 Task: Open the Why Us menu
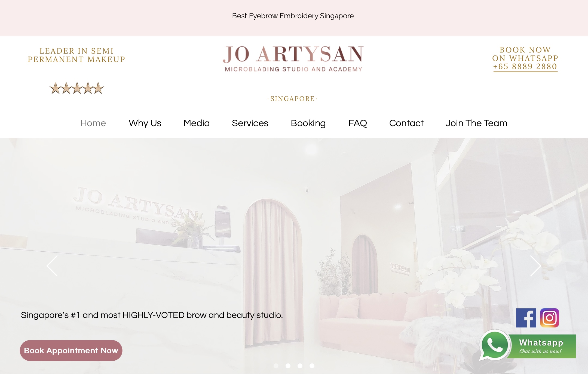coord(145,123)
